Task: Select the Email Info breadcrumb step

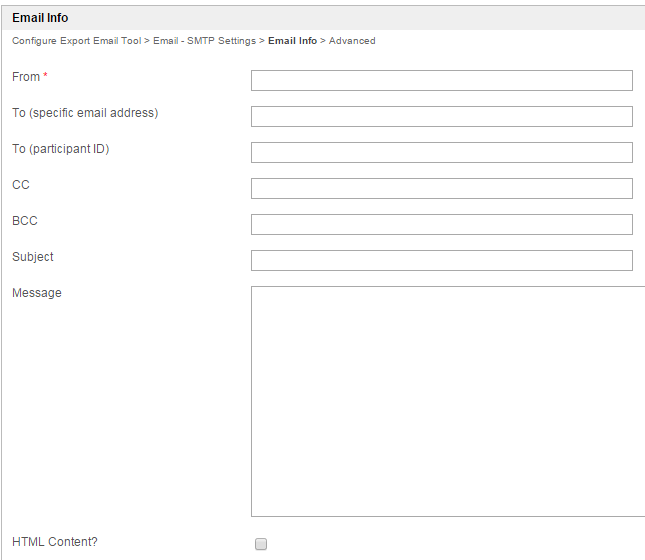Action: [292, 41]
